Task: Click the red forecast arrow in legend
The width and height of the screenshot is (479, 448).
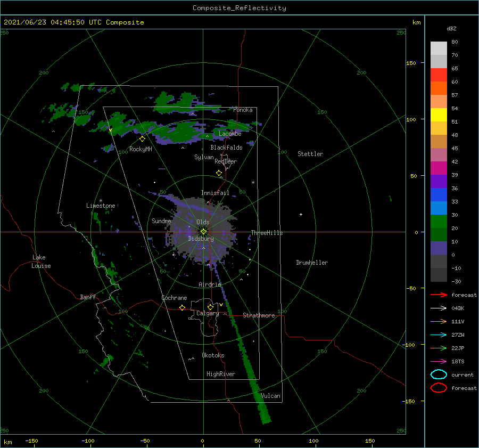Action: coord(439,295)
